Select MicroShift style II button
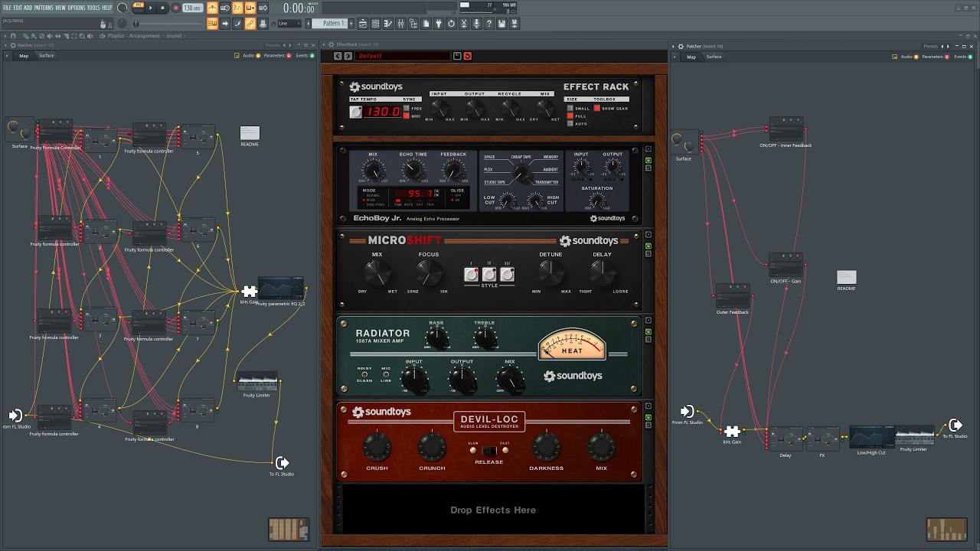 click(489, 274)
